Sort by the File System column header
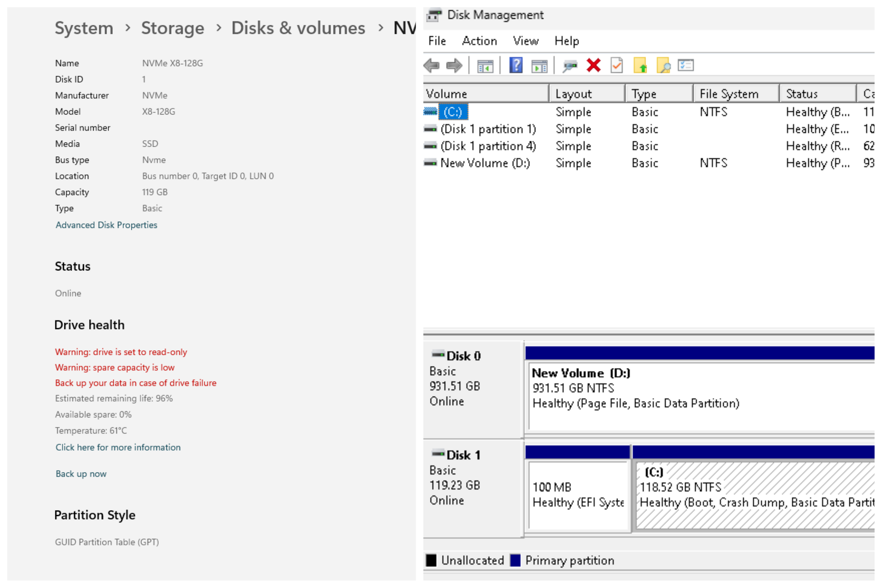Image resolution: width=882 pixels, height=588 pixels. [x=729, y=94]
